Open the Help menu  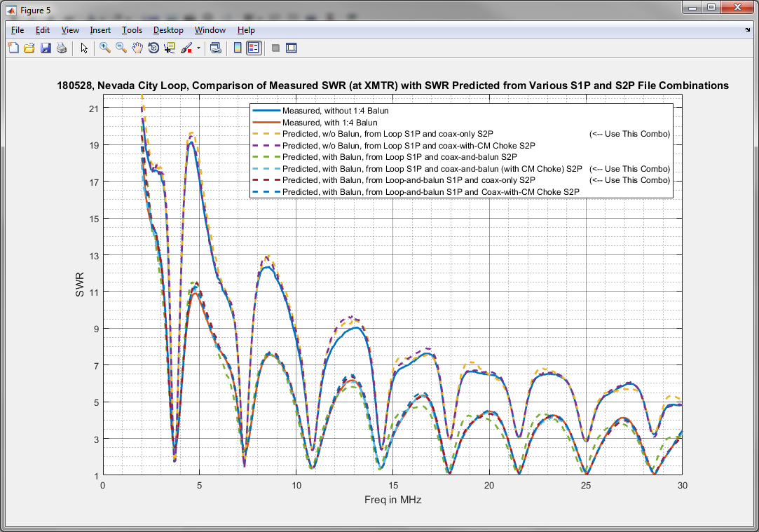coord(246,30)
